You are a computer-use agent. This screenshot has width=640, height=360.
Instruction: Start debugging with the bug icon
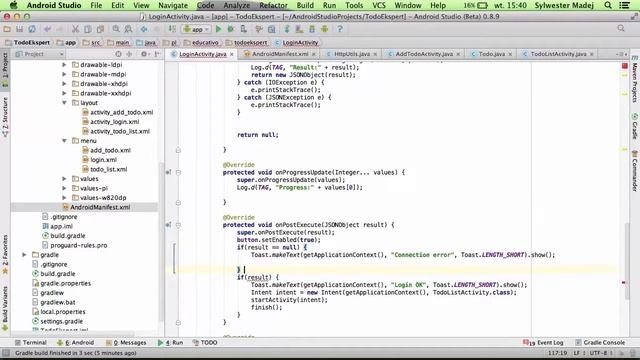point(231,29)
